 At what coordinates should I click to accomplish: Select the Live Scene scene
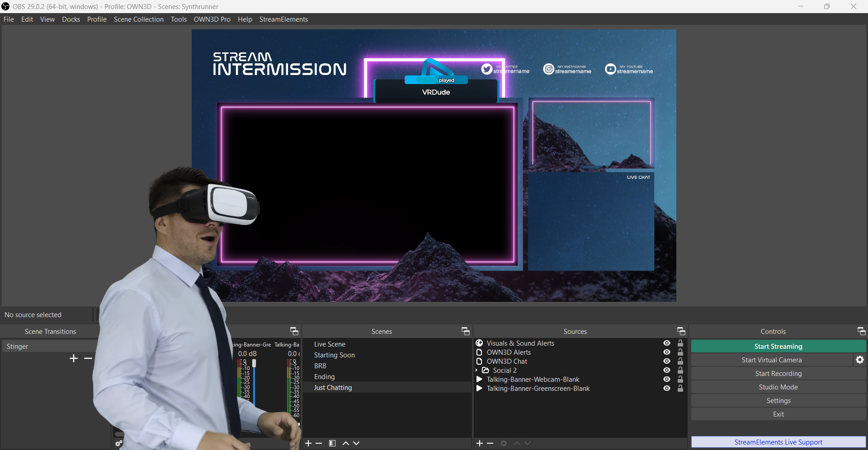(387, 344)
